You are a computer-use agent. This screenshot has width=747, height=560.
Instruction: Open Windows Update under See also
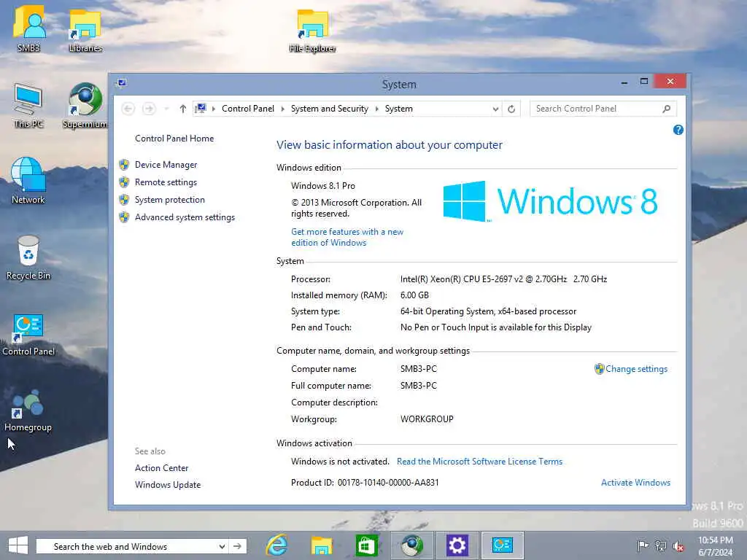coord(168,485)
